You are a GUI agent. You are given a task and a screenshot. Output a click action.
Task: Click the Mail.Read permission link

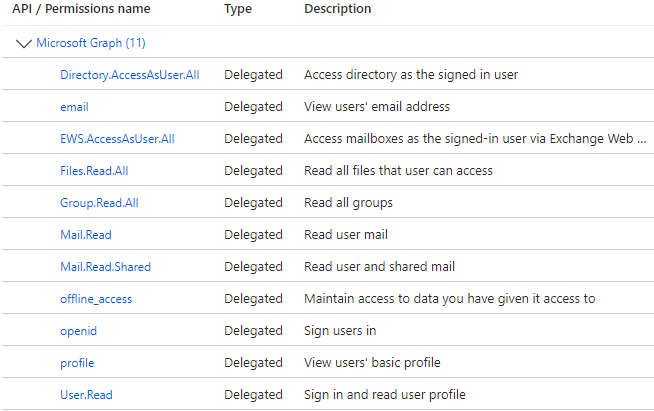click(x=86, y=235)
